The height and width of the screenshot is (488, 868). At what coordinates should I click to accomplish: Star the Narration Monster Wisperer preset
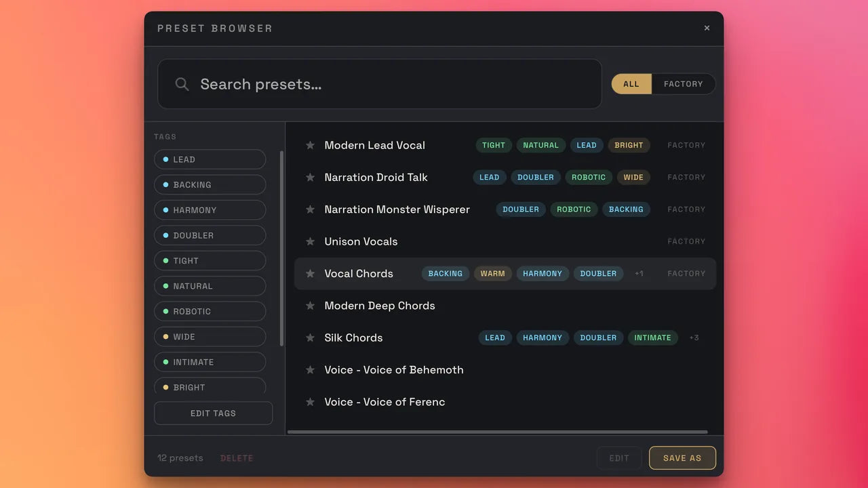click(x=310, y=209)
